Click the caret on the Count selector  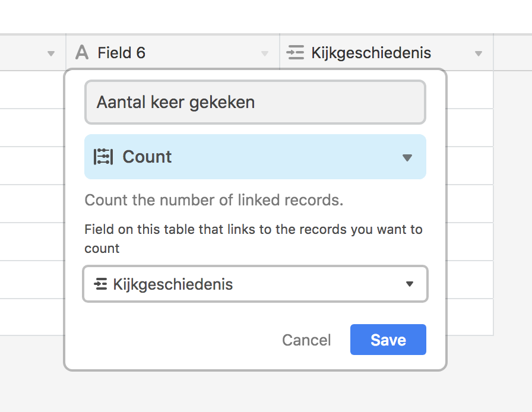pyautogui.click(x=407, y=158)
